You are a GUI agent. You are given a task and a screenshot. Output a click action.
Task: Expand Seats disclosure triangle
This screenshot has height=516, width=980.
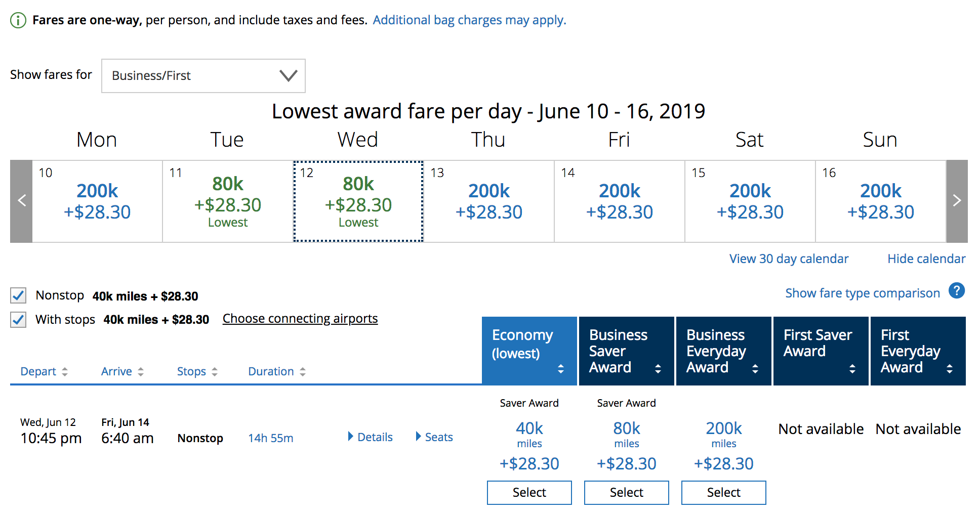pos(434,437)
